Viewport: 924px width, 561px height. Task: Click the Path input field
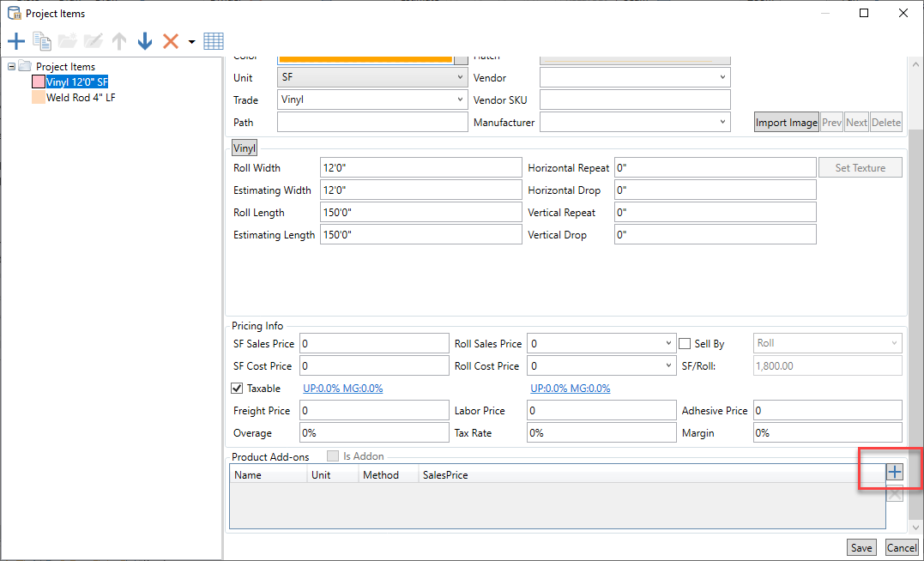[x=372, y=122]
